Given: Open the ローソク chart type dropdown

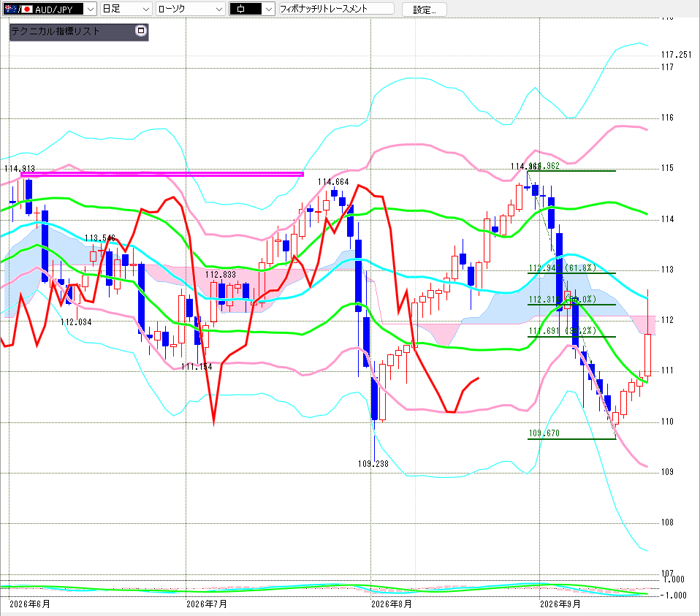Looking at the screenshot, I should tap(191, 9).
